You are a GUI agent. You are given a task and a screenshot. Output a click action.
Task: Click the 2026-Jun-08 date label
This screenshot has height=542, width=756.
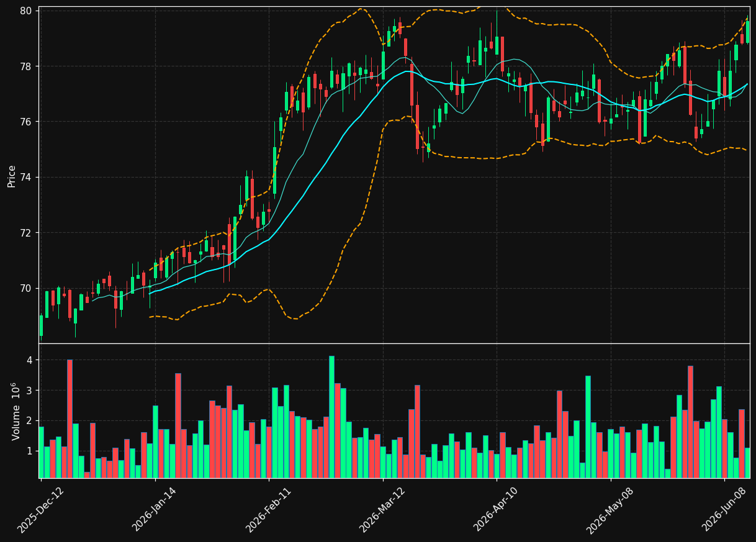pos(725,509)
